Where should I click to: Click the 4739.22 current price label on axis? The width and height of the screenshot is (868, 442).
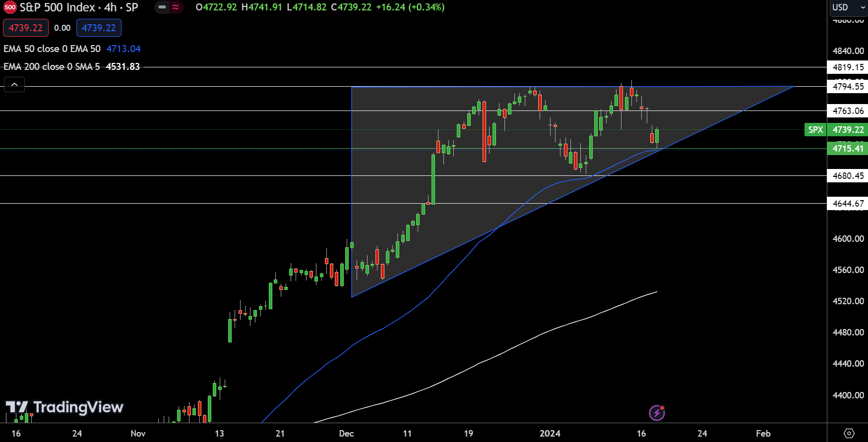[x=848, y=129]
